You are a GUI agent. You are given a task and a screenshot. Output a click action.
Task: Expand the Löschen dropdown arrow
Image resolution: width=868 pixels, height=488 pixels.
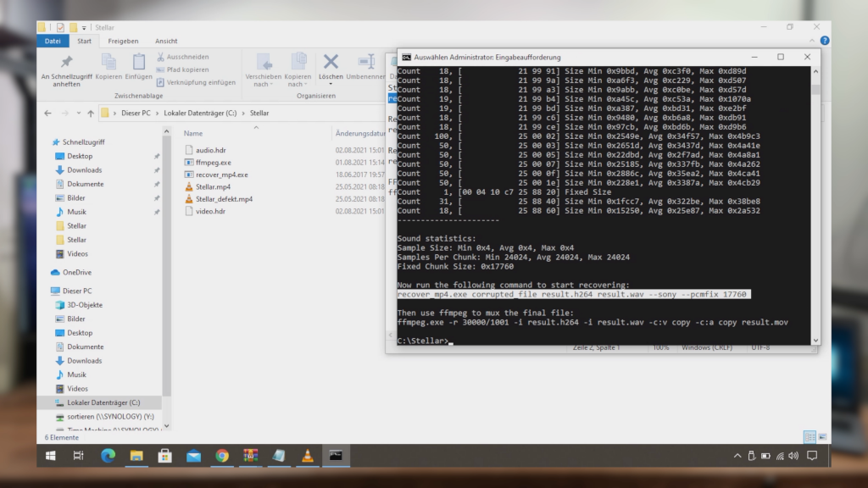(x=331, y=84)
